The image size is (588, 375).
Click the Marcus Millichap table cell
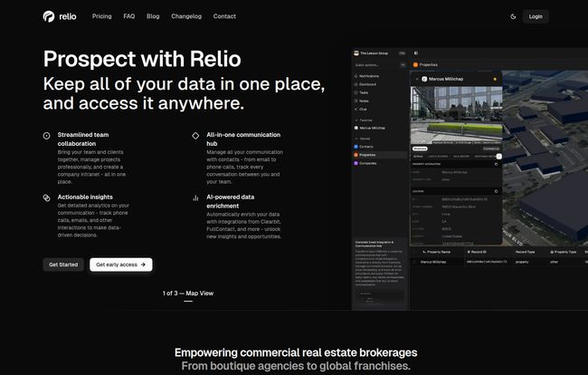433,262
